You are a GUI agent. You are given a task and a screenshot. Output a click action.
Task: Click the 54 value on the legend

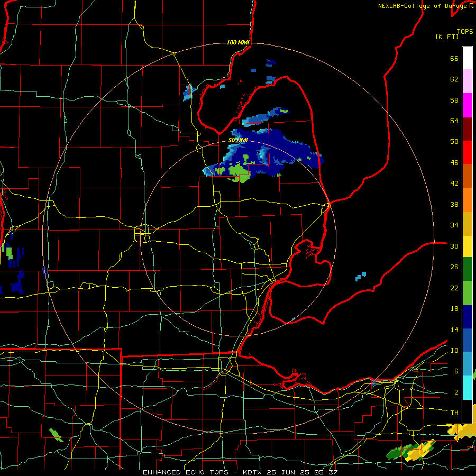[454, 121]
